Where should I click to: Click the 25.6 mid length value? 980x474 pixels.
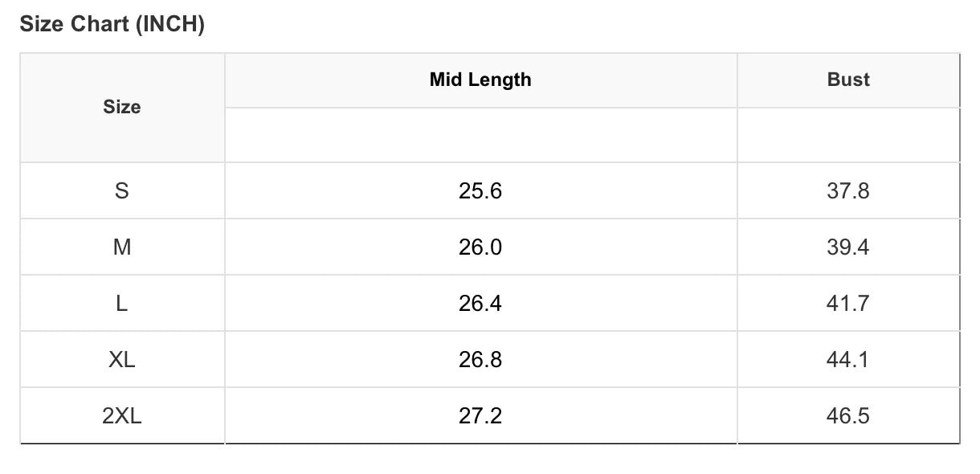coord(480,191)
